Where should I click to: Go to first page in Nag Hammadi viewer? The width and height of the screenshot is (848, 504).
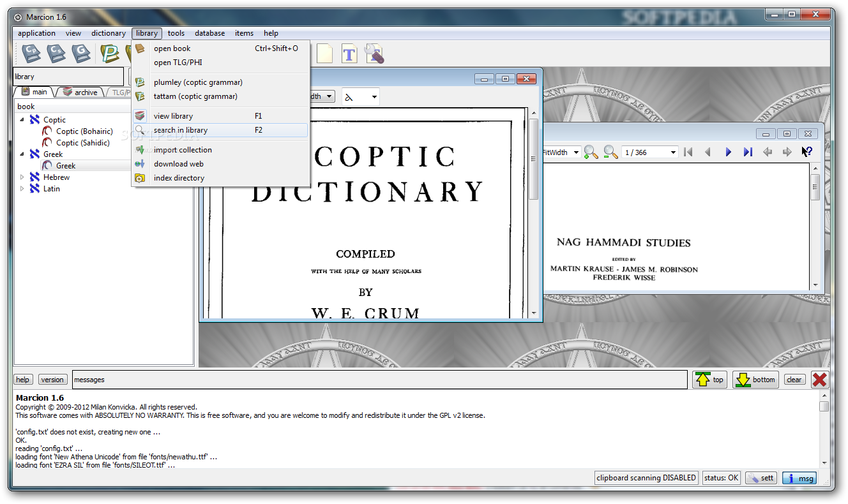(688, 152)
